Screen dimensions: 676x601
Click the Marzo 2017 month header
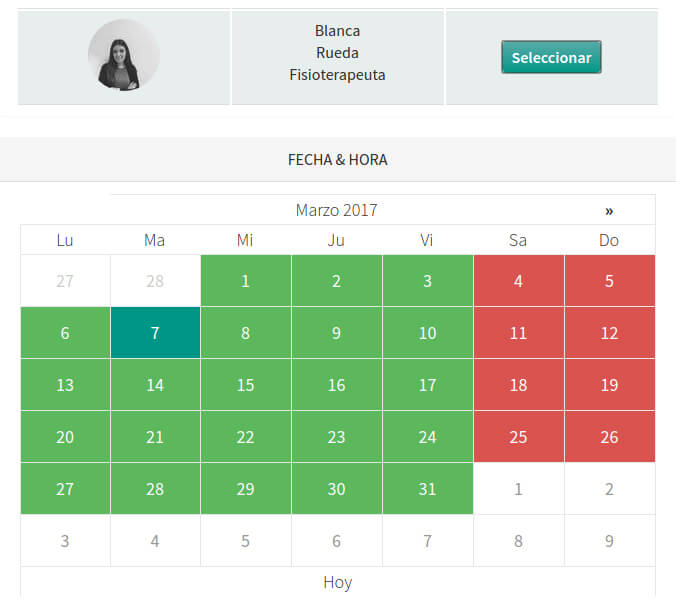coord(336,210)
